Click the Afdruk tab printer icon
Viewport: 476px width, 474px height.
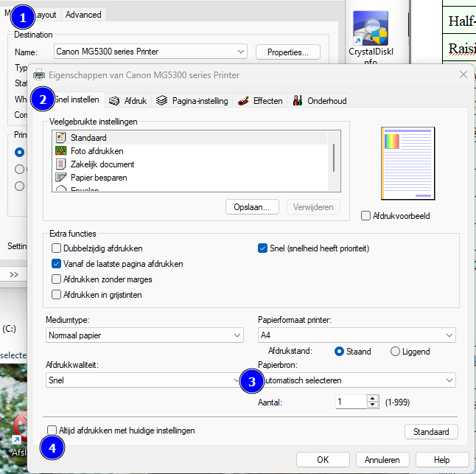pyautogui.click(x=114, y=101)
